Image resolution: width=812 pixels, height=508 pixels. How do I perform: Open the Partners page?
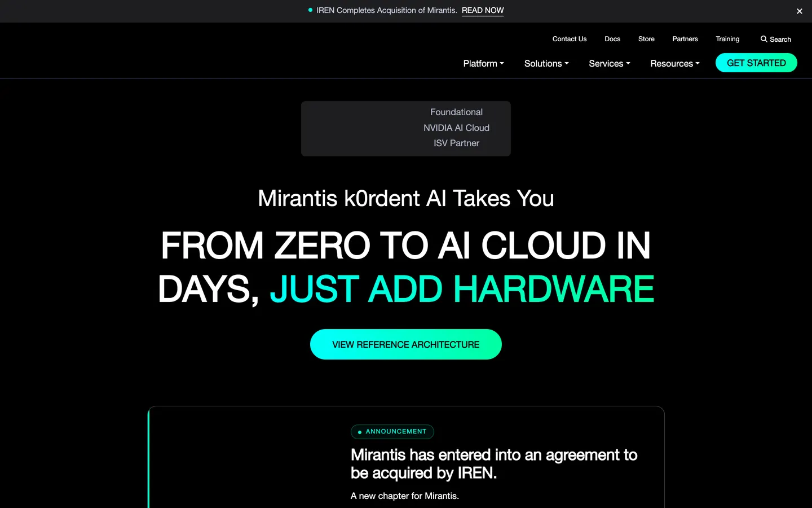pos(685,39)
